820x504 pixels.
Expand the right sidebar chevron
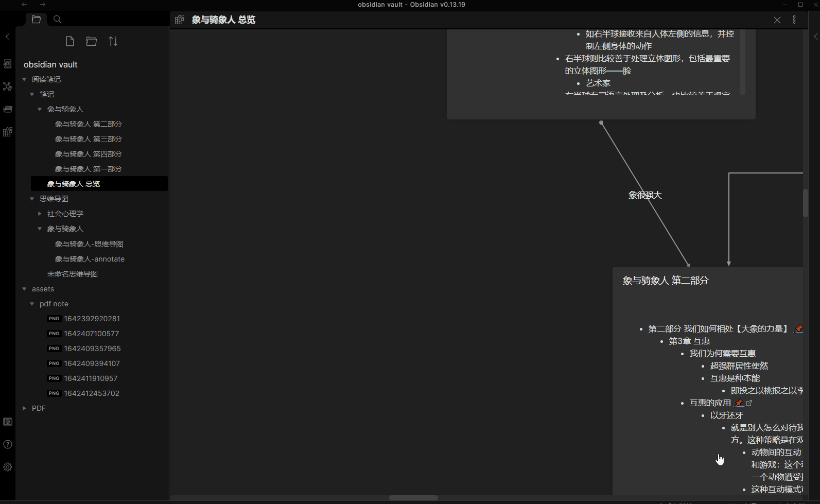point(815,37)
